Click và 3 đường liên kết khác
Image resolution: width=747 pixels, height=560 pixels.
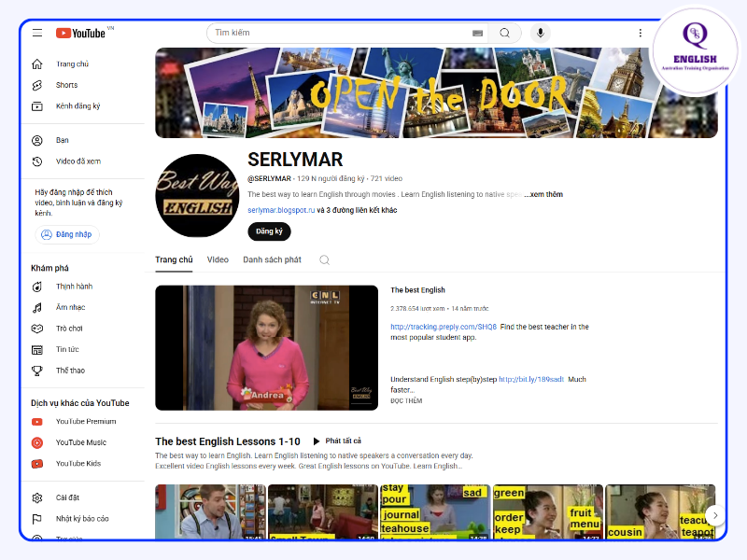357,210
